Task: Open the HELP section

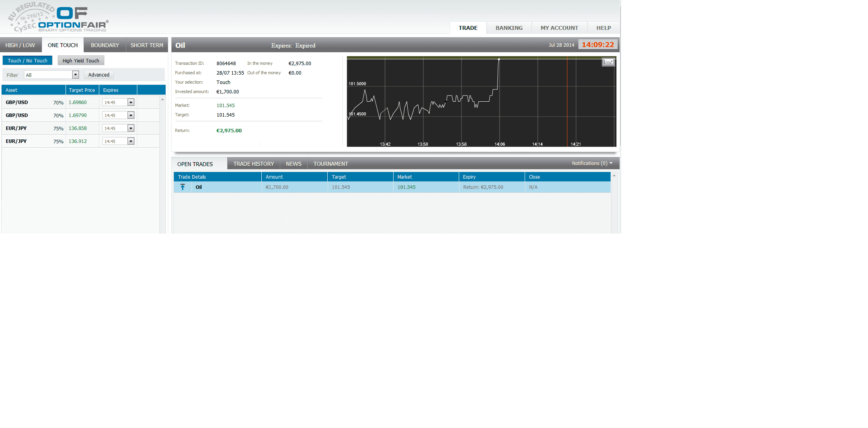Action: pos(603,27)
